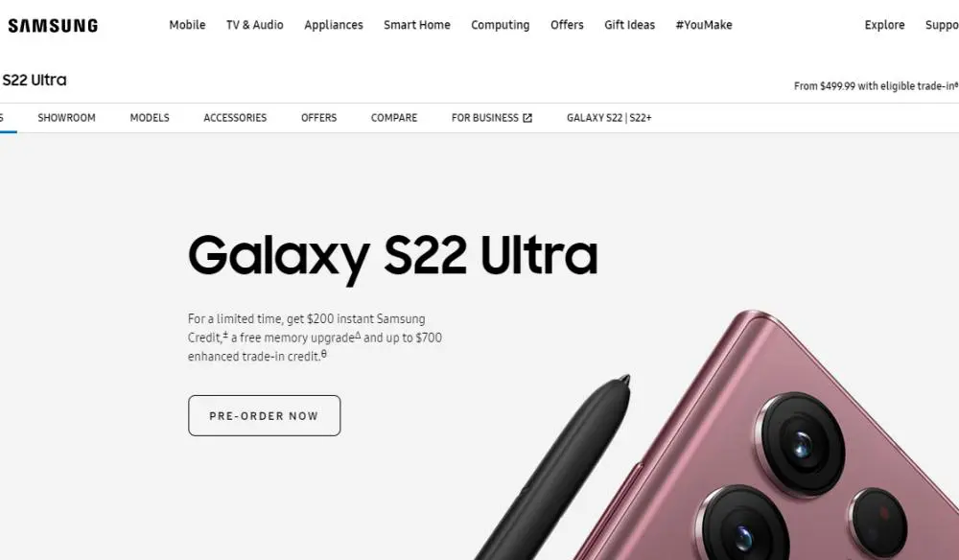
Task: Open the Offers sub-navigation tab
Action: (318, 118)
